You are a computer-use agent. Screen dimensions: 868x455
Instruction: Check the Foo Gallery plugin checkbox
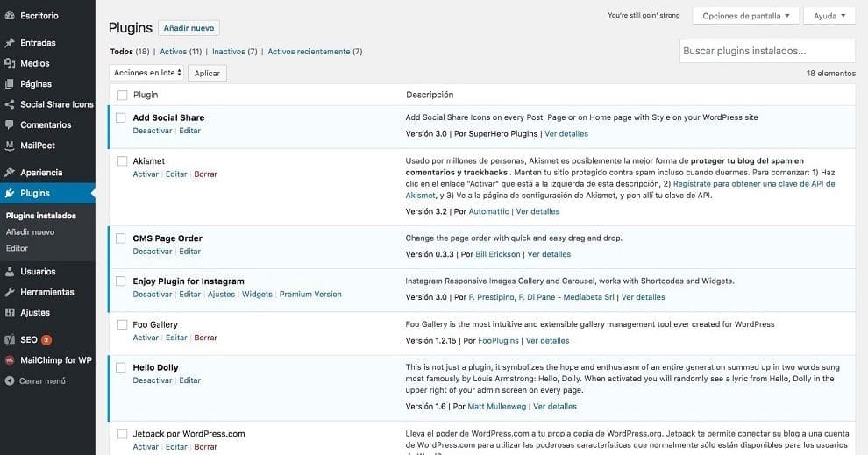point(123,324)
